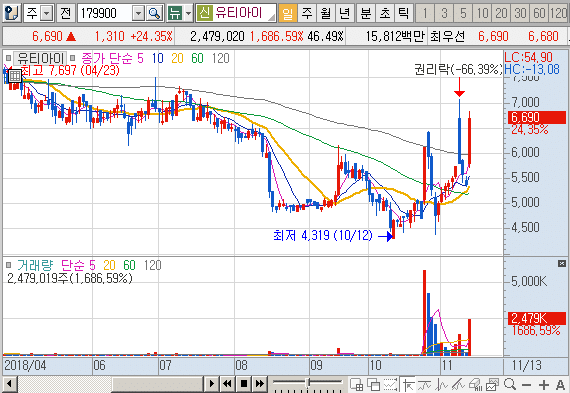Click the trend line chart icon

coord(424,385)
